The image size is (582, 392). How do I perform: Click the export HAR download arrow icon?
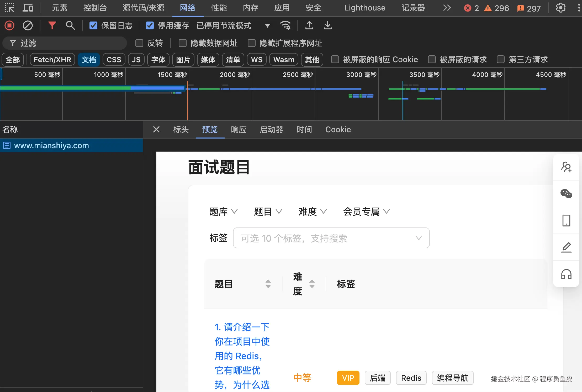[327, 25]
